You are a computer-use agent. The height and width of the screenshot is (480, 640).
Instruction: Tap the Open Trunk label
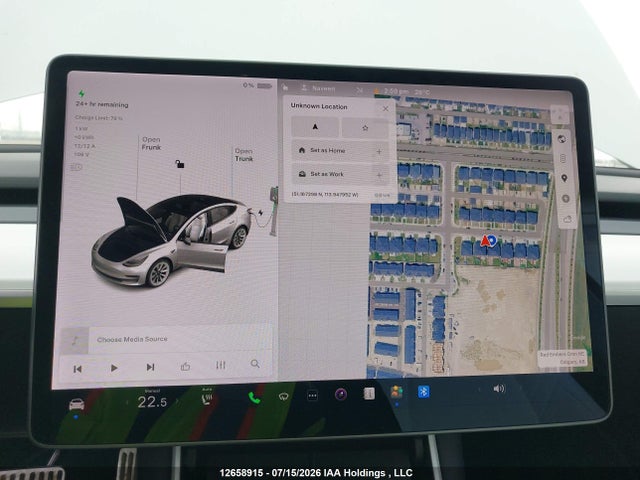coord(244,155)
